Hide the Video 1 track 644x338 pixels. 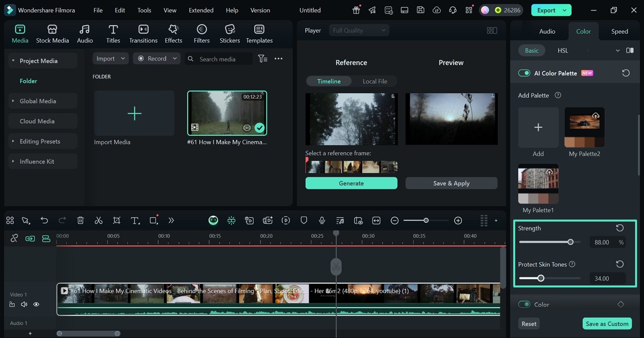[x=36, y=304]
